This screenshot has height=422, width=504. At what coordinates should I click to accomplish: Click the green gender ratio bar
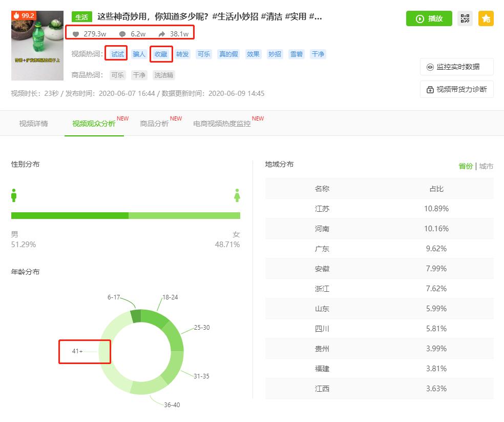tap(125, 215)
